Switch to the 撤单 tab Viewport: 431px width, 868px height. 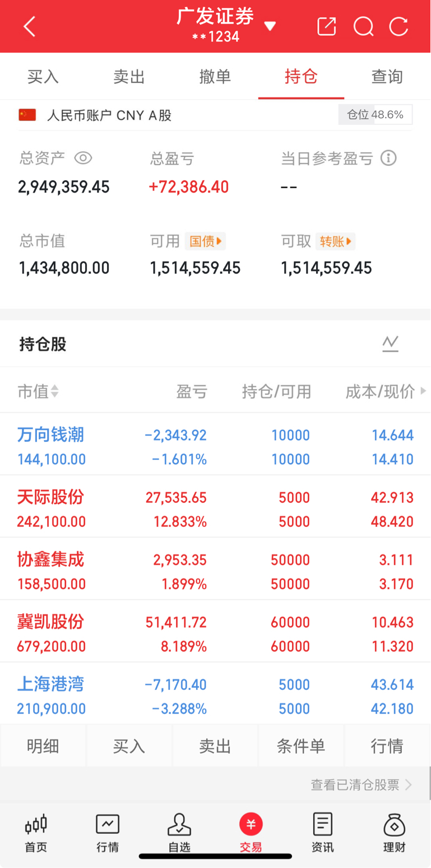[x=215, y=77]
